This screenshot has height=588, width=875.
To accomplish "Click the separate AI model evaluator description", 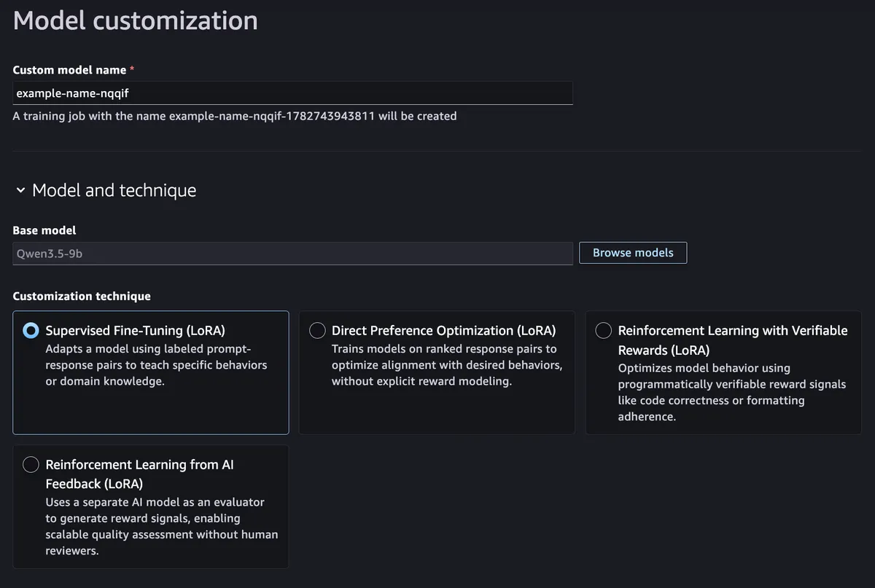I will [161, 526].
